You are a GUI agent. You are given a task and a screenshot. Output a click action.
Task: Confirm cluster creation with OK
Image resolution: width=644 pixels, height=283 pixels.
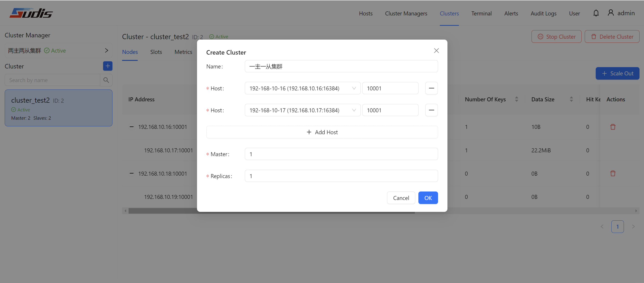[x=428, y=198]
